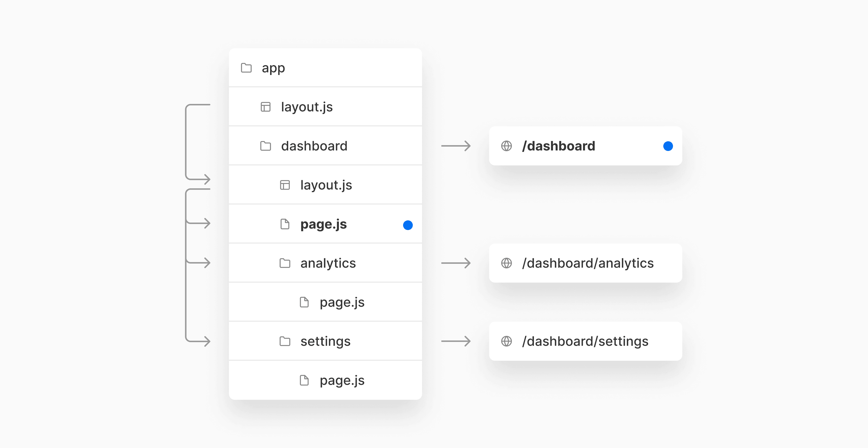Click the folder icon beside app
Viewport: 868px width, 448px height.
[x=246, y=68]
